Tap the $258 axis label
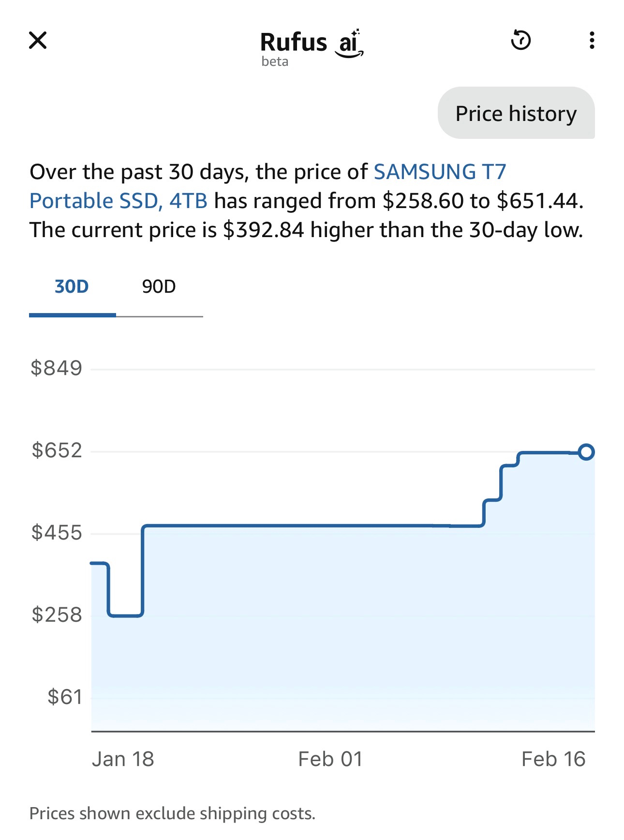624x840 pixels. [57, 615]
